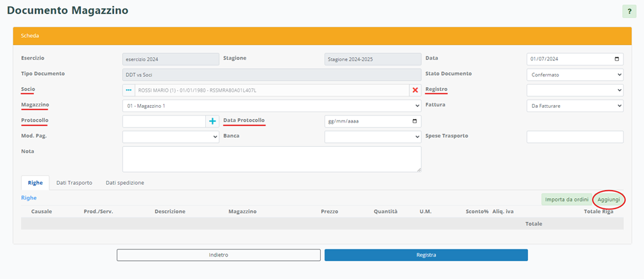The width and height of the screenshot is (644, 279).
Task: Expand the Fattura dropdown
Action: pyautogui.click(x=575, y=106)
